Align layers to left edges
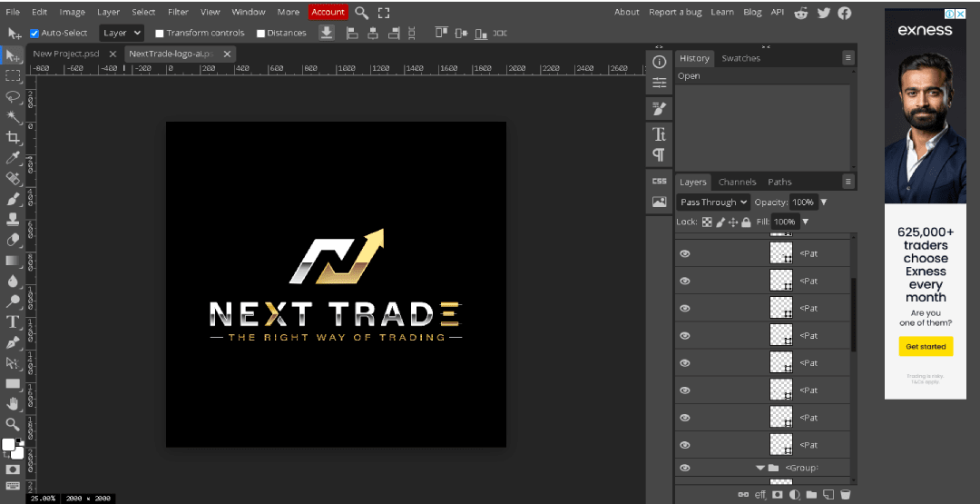980x504 pixels. tap(352, 33)
